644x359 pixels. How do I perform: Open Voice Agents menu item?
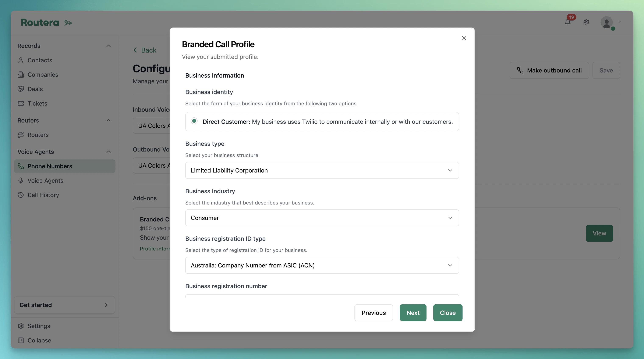tap(64, 181)
